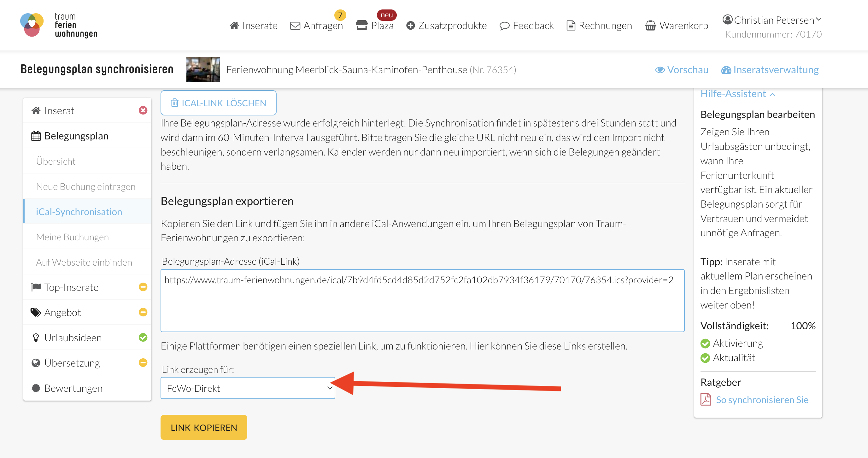Open the FeWo-Direkt link dropdown
The width and height of the screenshot is (868, 458).
(x=248, y=388)
